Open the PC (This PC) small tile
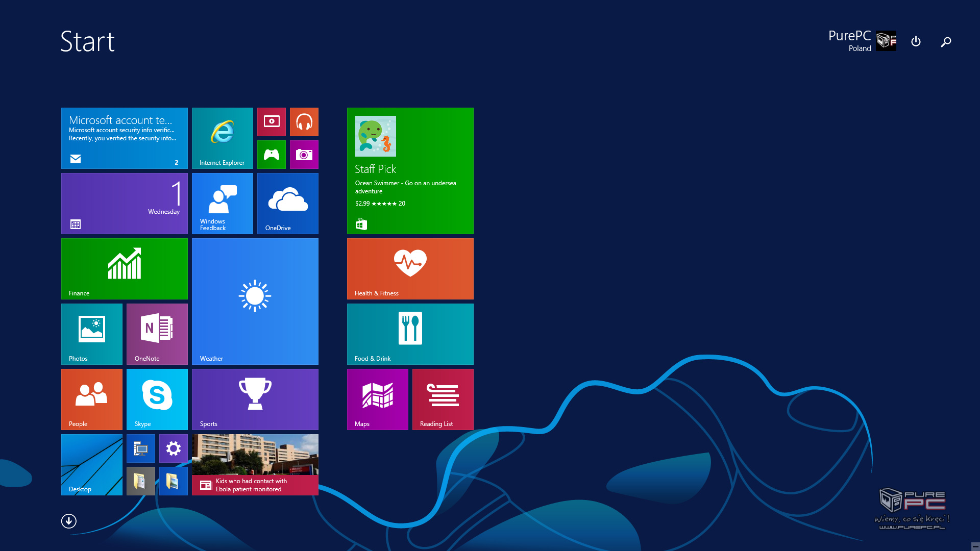This screenshot has height=551, width=980. pyautogui.click(x=141, y=448)
